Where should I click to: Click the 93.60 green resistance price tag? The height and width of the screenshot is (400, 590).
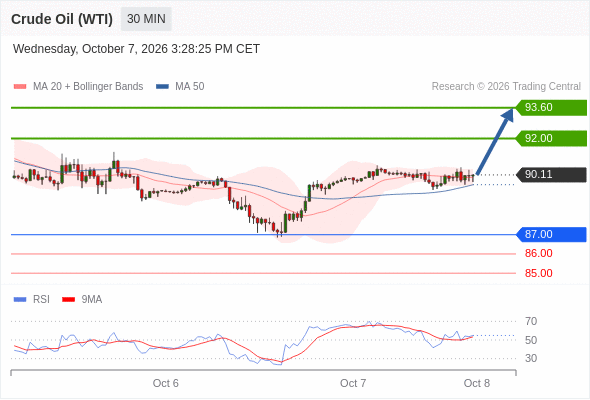click(551, 108)
